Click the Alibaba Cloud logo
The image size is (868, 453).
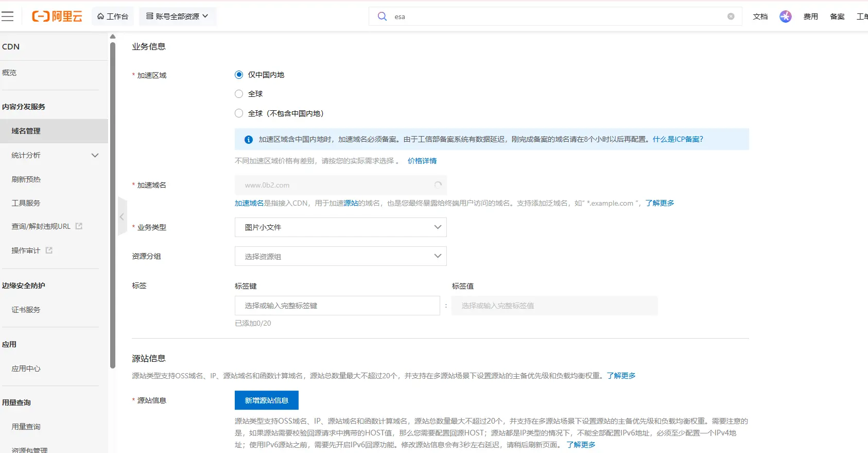[x=57, y=16]
